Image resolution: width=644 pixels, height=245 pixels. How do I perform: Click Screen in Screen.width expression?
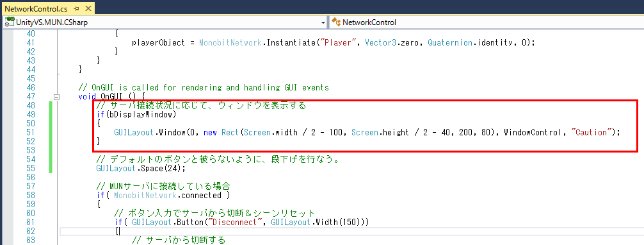point(257,133)
